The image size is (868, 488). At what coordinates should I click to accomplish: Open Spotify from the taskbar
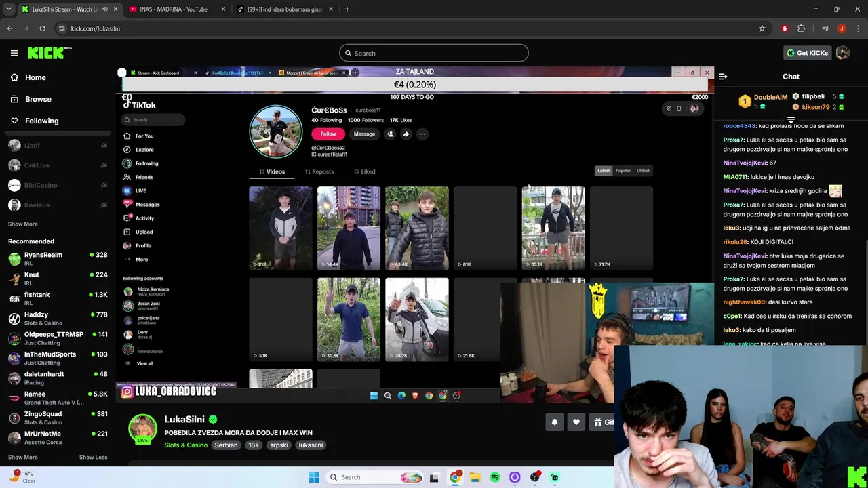(x=495, y=477)
